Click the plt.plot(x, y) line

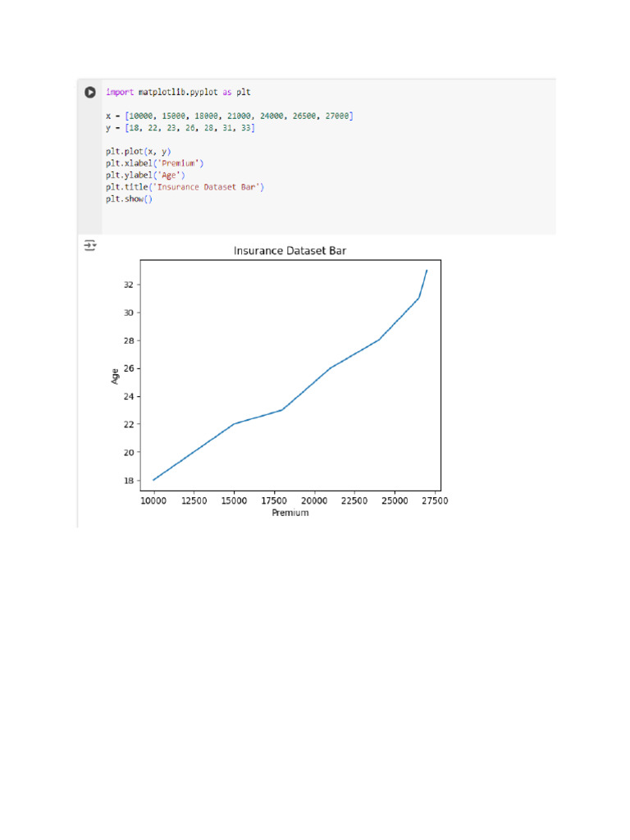pyautogui.click(x=138, y=152)
